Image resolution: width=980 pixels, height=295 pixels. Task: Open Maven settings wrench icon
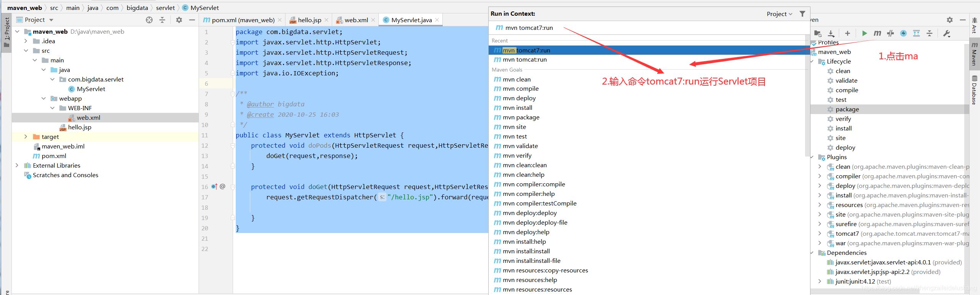(x=947, y=33)
